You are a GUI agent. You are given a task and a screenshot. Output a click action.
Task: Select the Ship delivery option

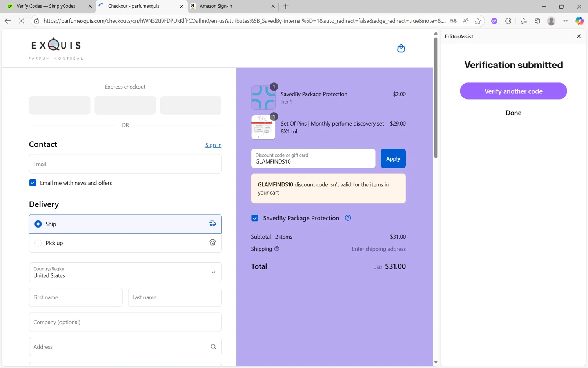(125, 224)
